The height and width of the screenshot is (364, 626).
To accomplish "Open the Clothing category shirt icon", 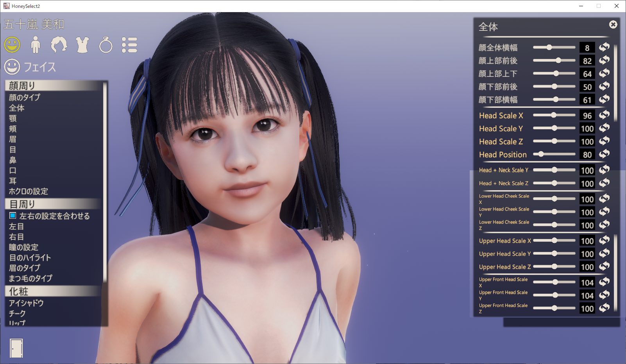I will point(82,45).
